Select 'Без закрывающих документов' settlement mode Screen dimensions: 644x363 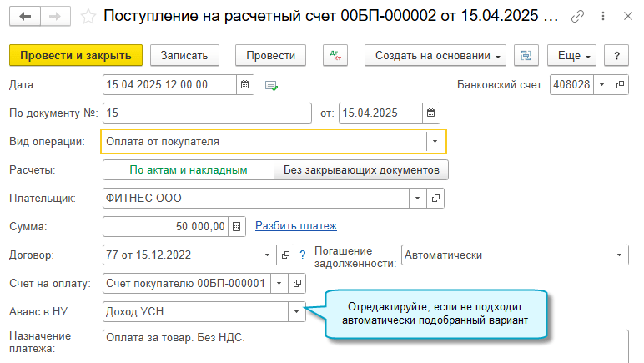361,170
